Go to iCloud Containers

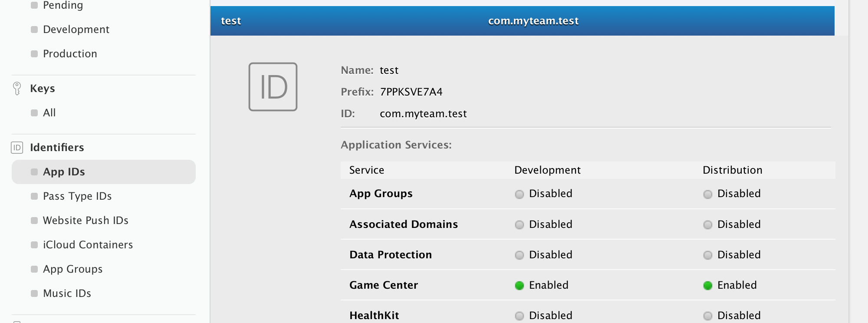pyautogui.click(x=88, y=245)
